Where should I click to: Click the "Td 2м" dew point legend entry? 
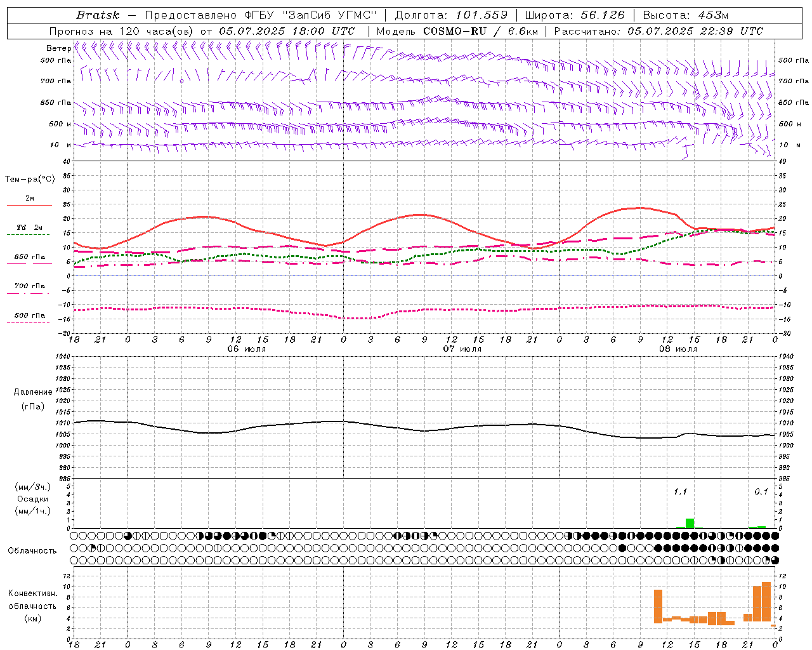point(29,227)
